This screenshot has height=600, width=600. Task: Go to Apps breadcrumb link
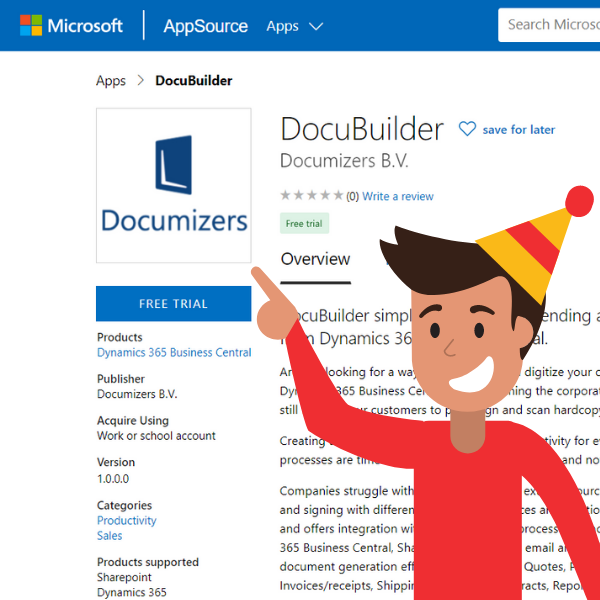pos(111,81)
